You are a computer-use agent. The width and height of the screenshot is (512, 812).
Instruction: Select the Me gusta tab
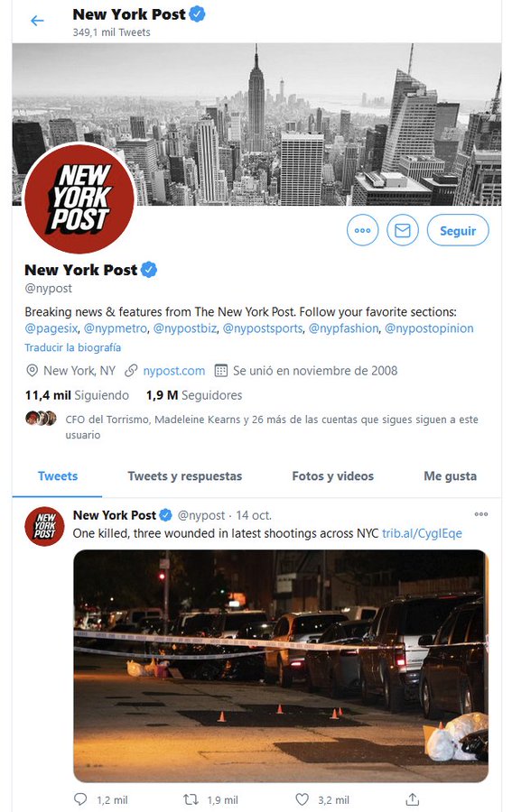click(x=450, y=475)
